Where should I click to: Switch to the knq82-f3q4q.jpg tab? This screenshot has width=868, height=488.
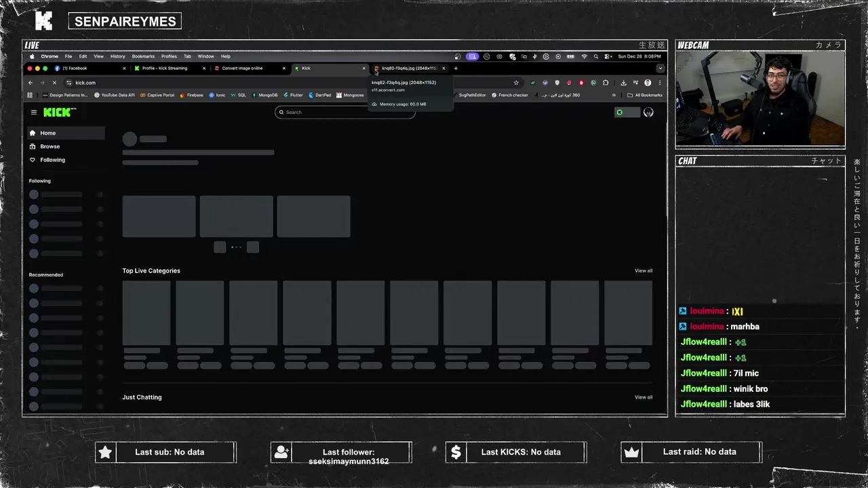[409, 68]
